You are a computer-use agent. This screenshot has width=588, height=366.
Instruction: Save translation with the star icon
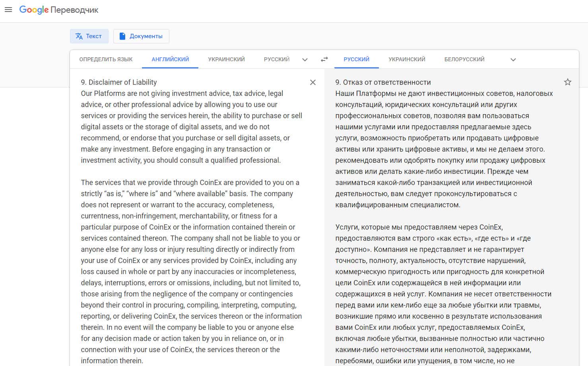point(568,82)
